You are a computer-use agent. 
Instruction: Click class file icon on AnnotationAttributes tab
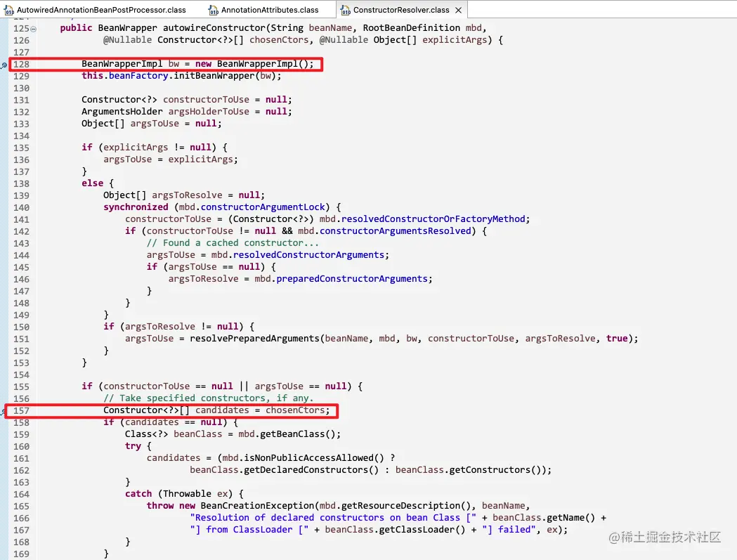(214, 10)
